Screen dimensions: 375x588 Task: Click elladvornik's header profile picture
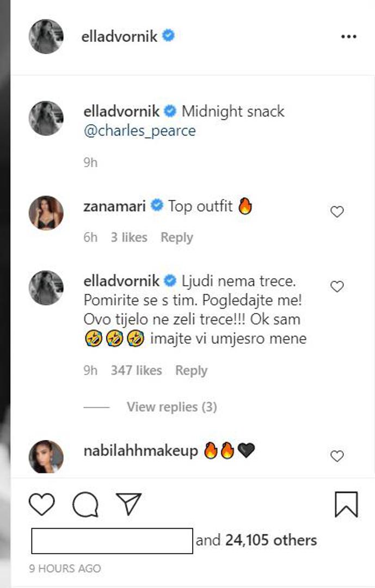46,36
